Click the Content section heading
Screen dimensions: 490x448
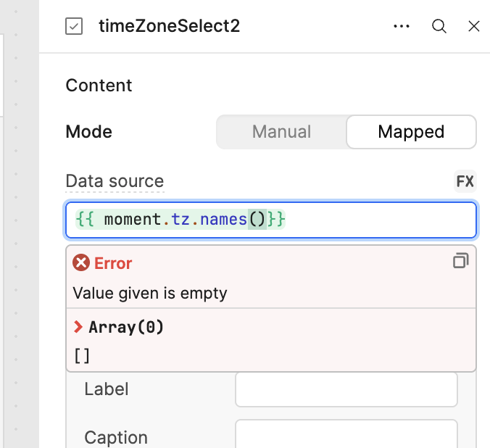click(x=99, y=86)
